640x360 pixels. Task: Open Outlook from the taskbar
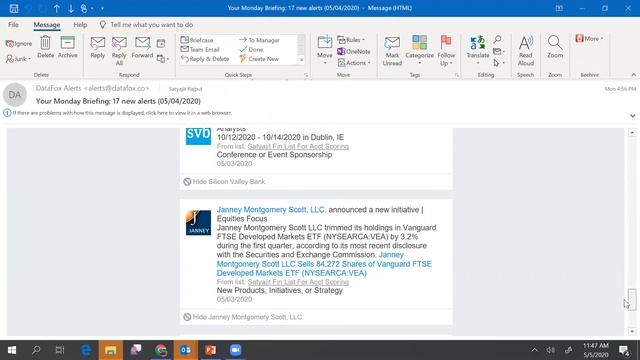(186, 350)
